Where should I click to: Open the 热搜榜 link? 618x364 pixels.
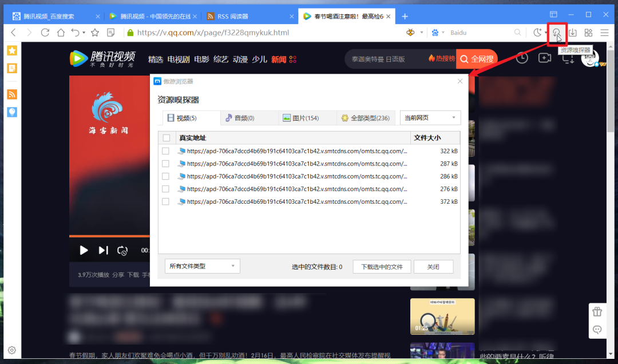coord(441,59)
